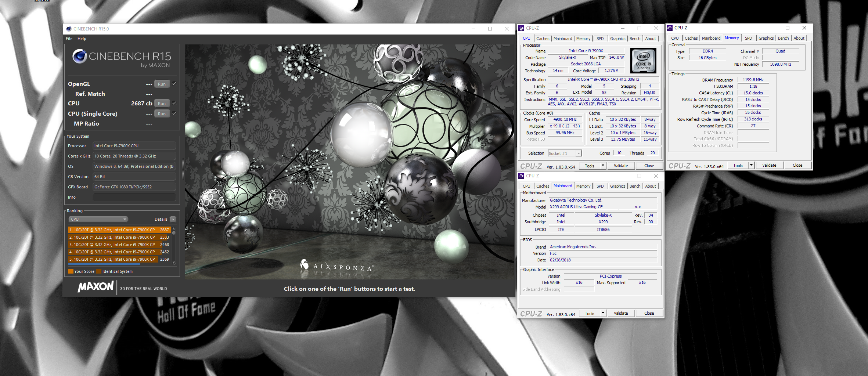
Task: Click title icon of CPU-Z Mainboard window
Action: [521, 176]
